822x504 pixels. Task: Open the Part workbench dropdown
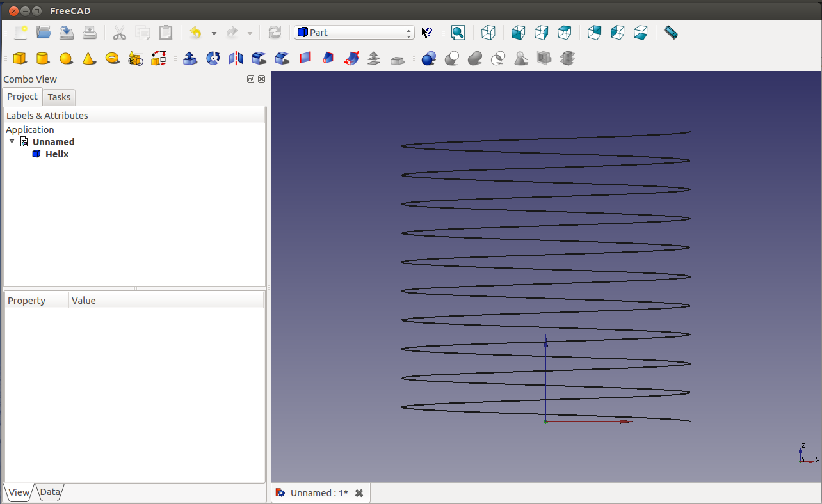[354, 33]
